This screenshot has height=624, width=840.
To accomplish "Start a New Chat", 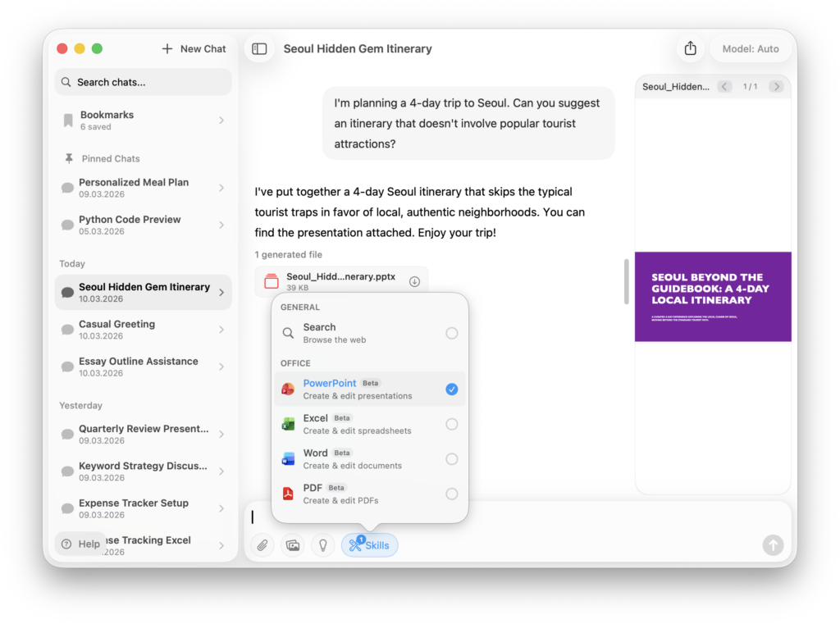I will 194,49.
